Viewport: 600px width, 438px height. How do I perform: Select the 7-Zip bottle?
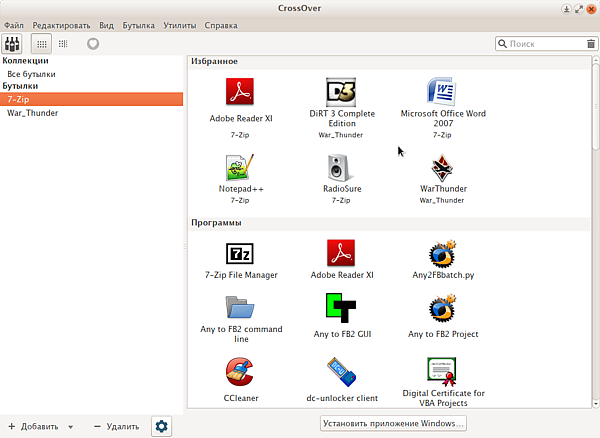point(91,99)
